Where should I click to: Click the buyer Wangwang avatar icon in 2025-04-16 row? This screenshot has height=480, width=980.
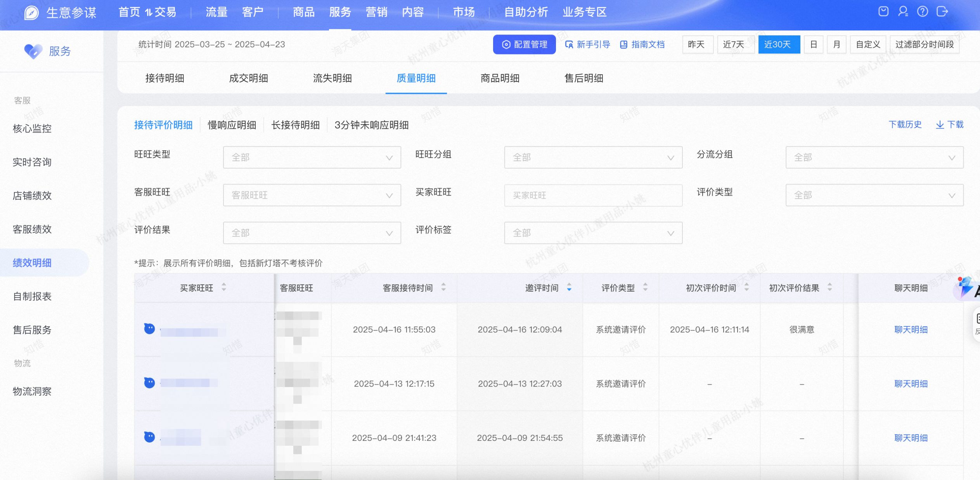click(149, 329)
